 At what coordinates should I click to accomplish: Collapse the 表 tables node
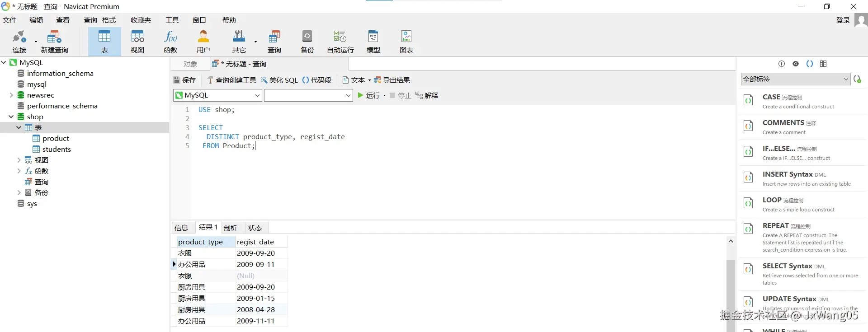pos(19,127)
